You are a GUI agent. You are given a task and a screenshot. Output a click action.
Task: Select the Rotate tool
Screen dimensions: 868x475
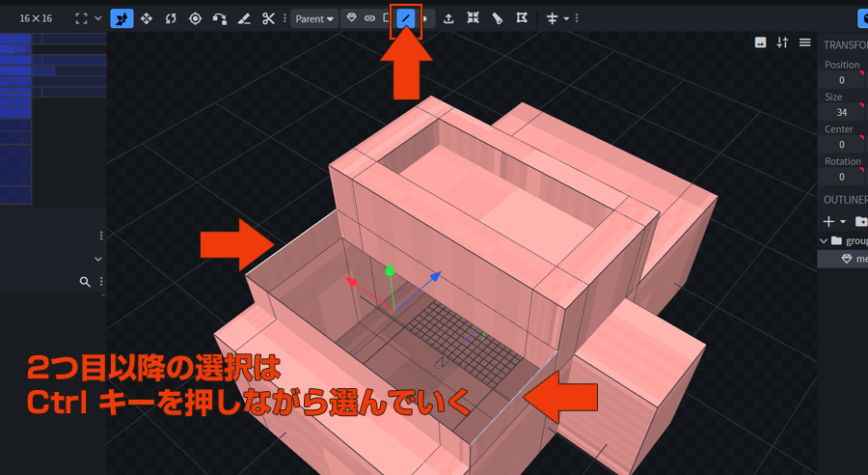pos(171,18)
